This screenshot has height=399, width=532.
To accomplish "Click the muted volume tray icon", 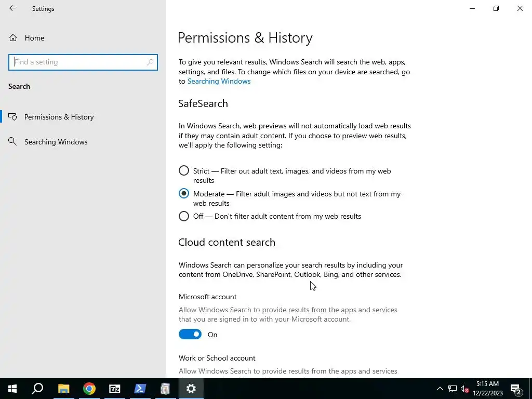I will 465,389.
